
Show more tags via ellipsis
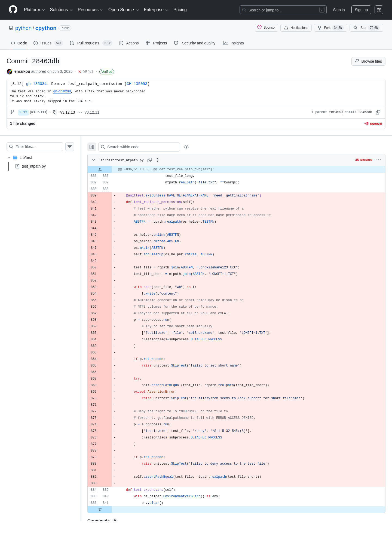(80, 112)
